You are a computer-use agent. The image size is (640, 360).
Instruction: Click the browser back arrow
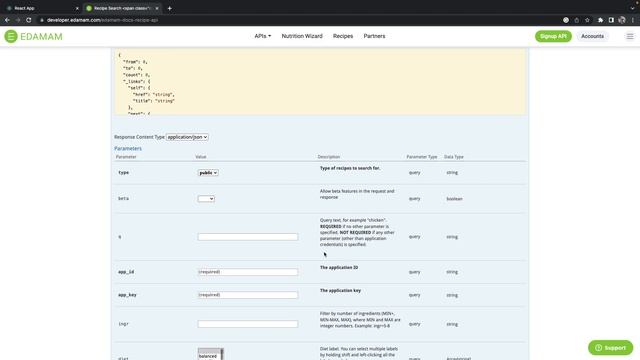tap(7, 20)
